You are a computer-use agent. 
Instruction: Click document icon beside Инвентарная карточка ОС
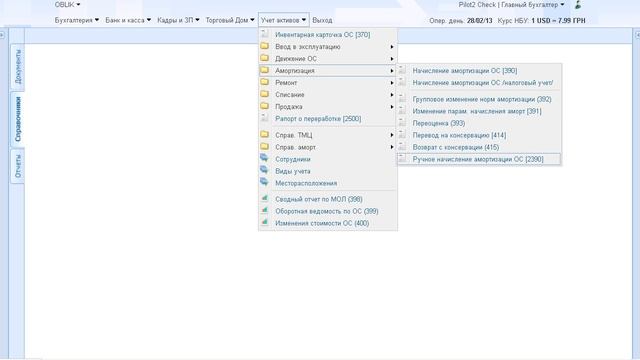[264, 34]
